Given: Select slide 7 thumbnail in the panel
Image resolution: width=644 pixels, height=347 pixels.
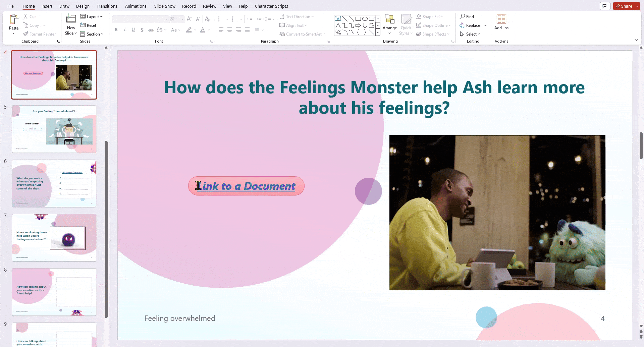Looking at the screenshot, I should click(54, 237).
